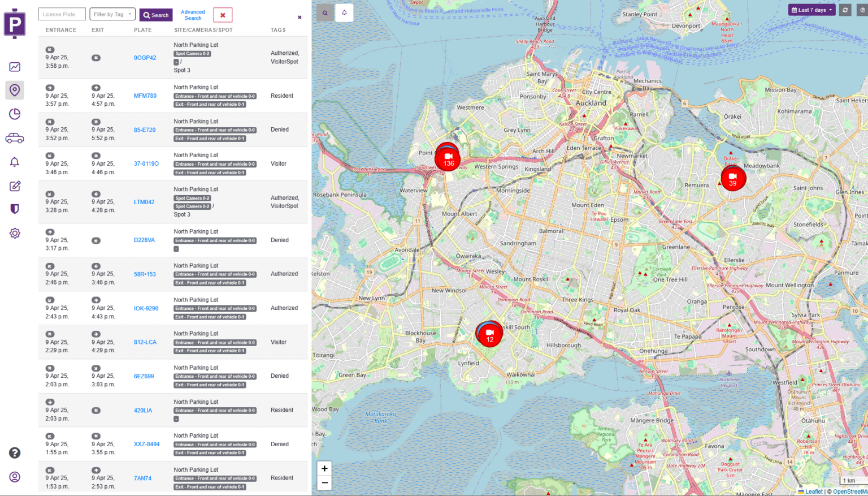This screenshot has width=868, height=496.
Task: Click the camera cluster marker showing 12
Action: (489, 335)
